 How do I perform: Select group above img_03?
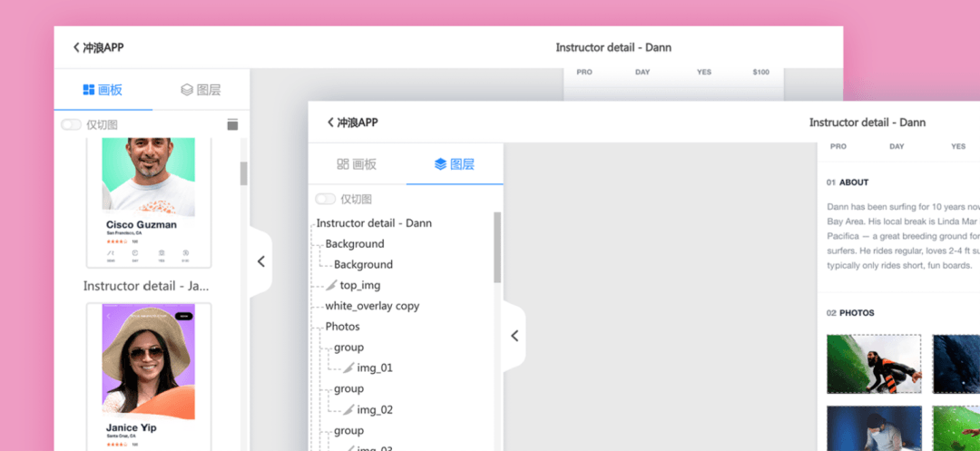(348, 430)
